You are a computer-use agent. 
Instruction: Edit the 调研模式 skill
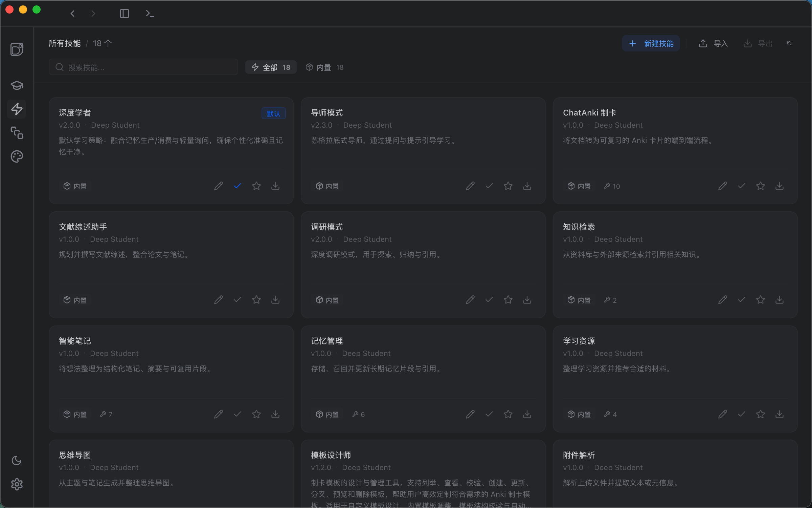(x=470, y=300)
